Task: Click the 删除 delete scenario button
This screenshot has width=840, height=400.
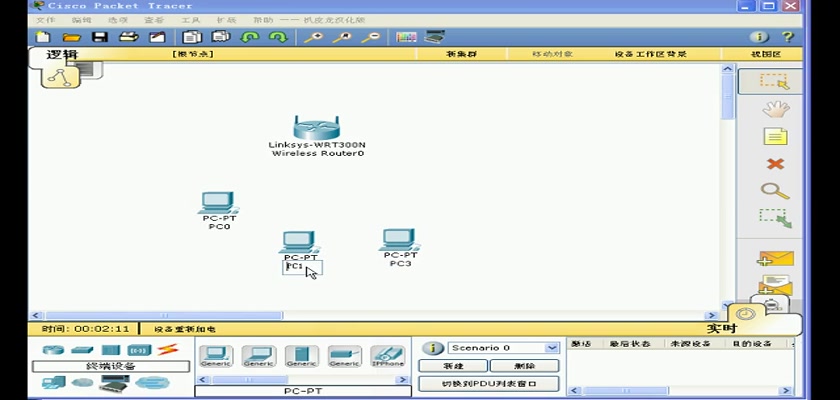Action: [x=524, y=366]
